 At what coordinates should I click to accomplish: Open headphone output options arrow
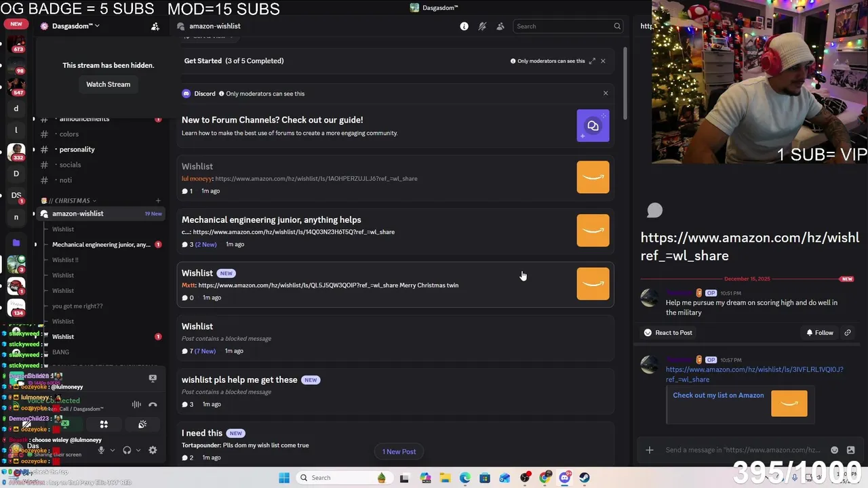[138, 450]
